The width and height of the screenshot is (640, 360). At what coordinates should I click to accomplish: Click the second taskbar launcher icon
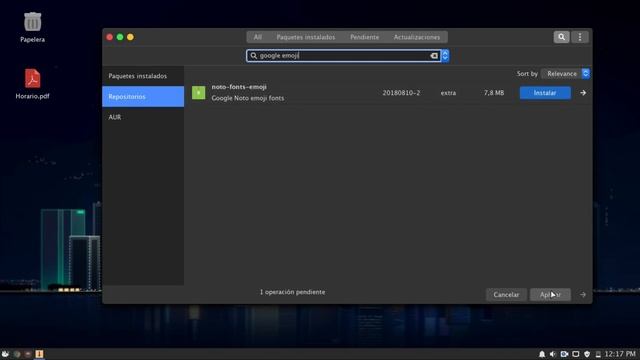coord(17,354)
